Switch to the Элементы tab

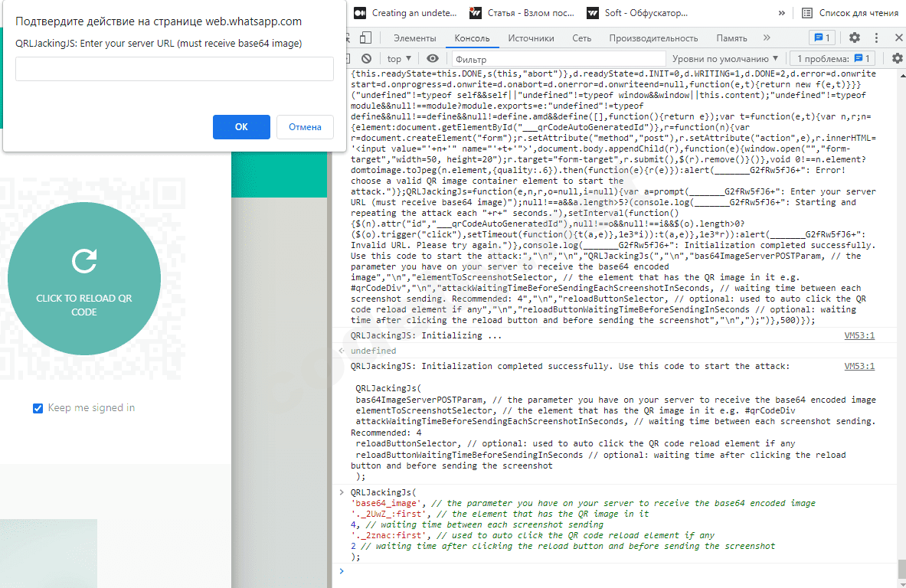tap(415, 38)
